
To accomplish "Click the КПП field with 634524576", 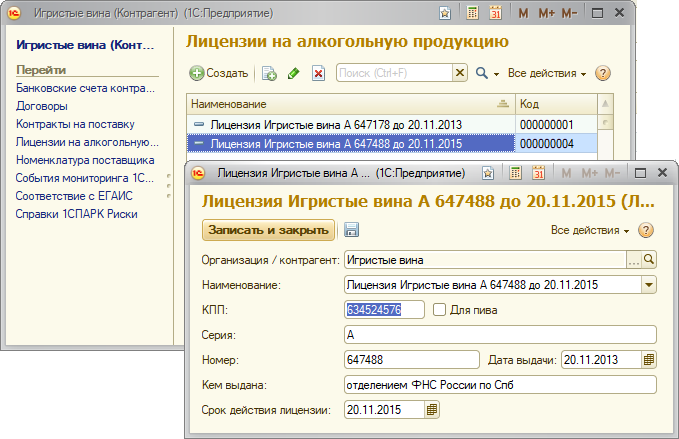I will 385,310.
